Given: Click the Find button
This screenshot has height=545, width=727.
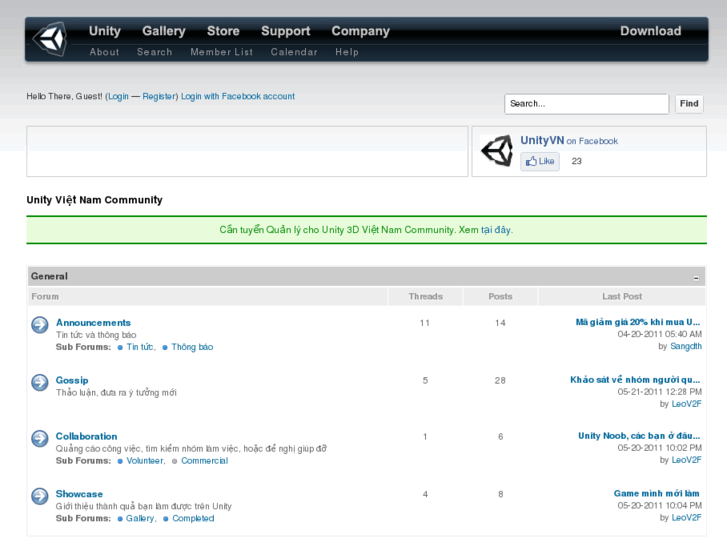Looking at the screenshot, I should [x=689, y=104].
